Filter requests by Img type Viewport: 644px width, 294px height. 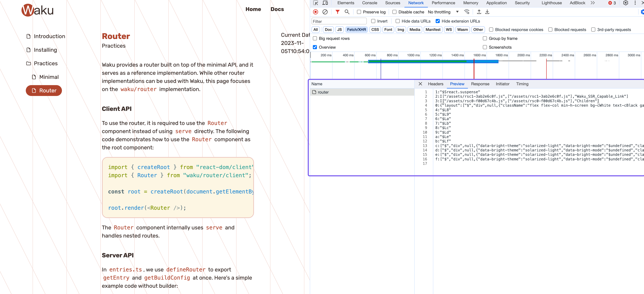point(401,30)
